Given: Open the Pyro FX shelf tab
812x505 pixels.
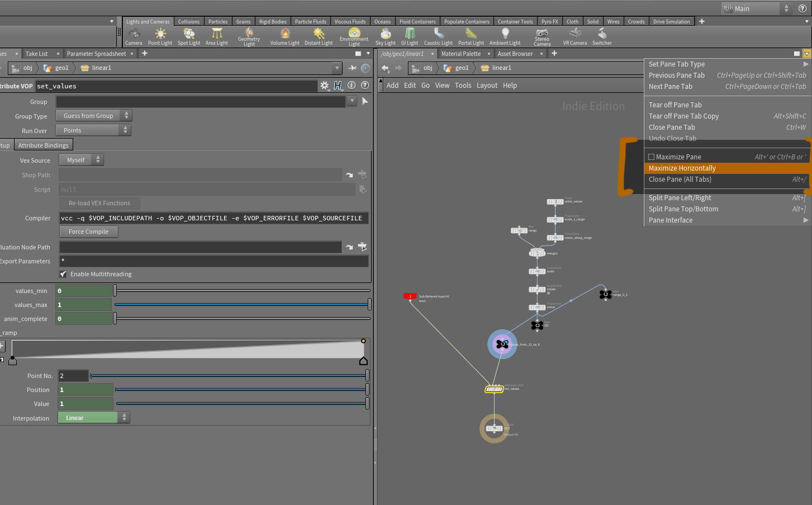Looking at the screenshot, I should [x=550, y=21].
